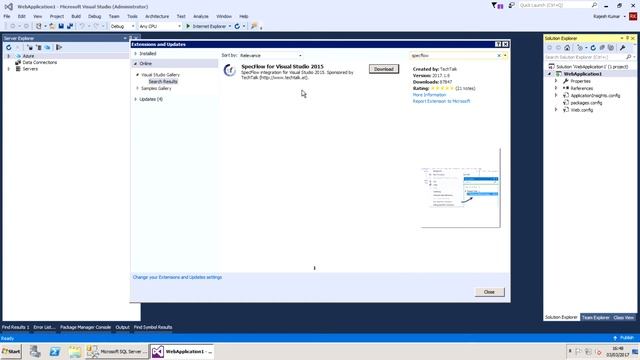Click Report Extension to Microsoft link
Screen dimensions: 640x360
(441, 101)
